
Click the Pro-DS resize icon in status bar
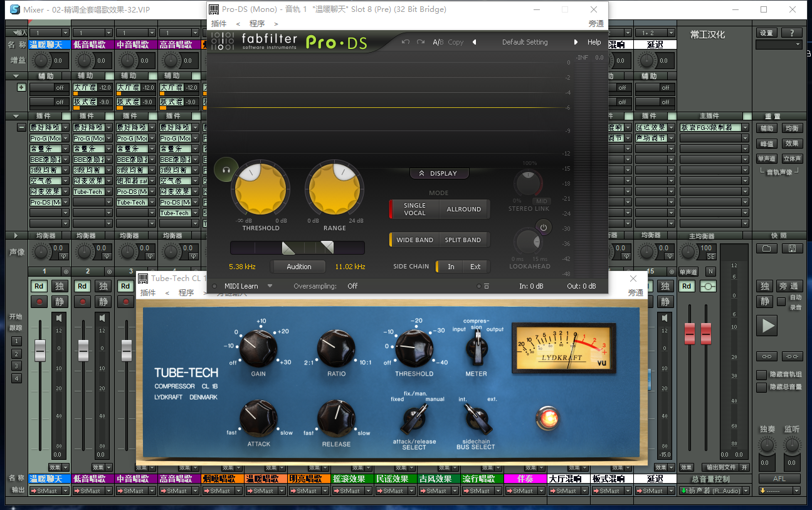[486, 286]
